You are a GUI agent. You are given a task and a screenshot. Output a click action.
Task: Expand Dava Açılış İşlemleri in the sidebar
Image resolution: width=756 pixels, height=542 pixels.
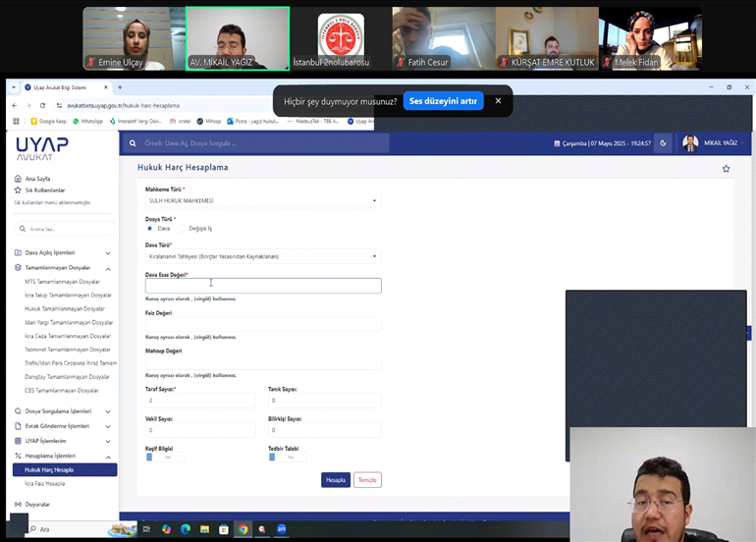tap(64, 252)
